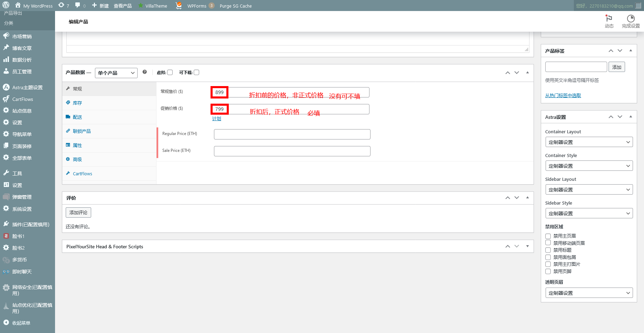Enable the 禁用移动端页眉 checkbox
644x333 pixels.
[548, 243]
